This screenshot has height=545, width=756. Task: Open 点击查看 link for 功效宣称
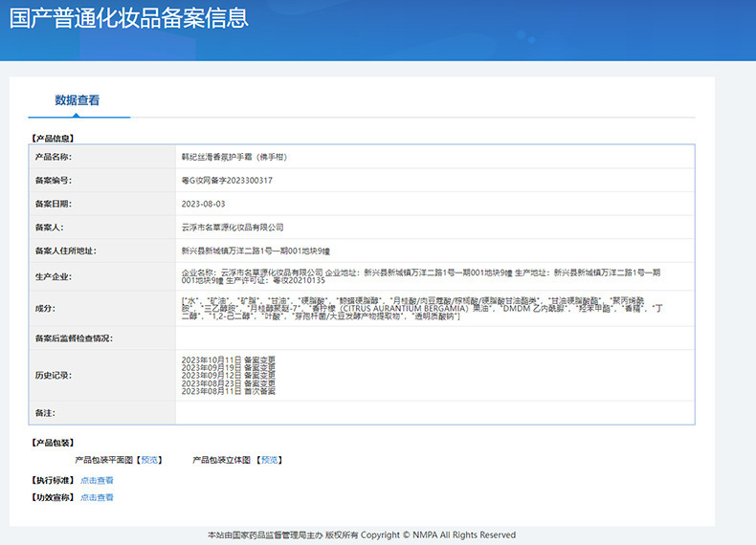tap(97, 497)
